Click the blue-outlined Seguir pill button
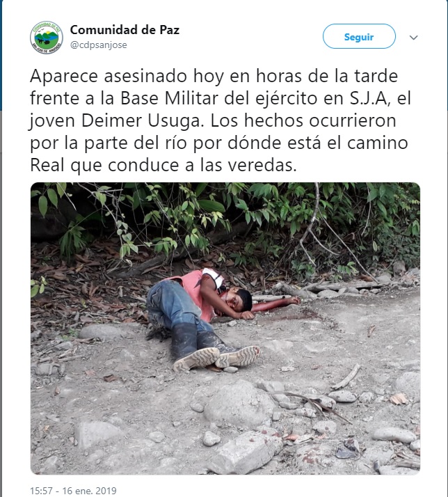 click(359, 36)
